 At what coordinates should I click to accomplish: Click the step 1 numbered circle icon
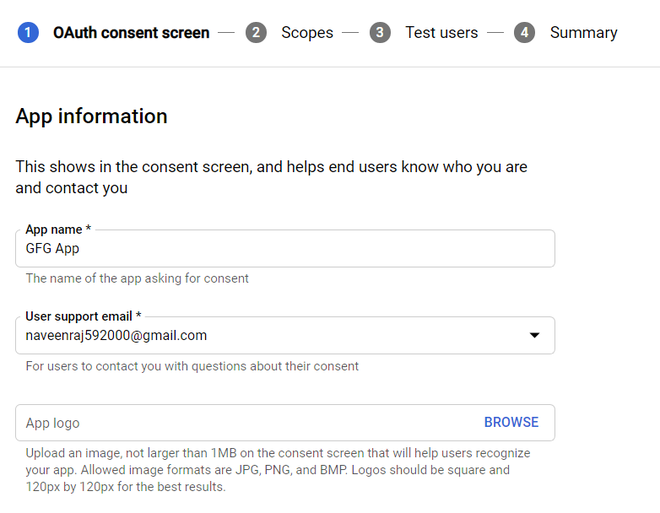point(28,33)
